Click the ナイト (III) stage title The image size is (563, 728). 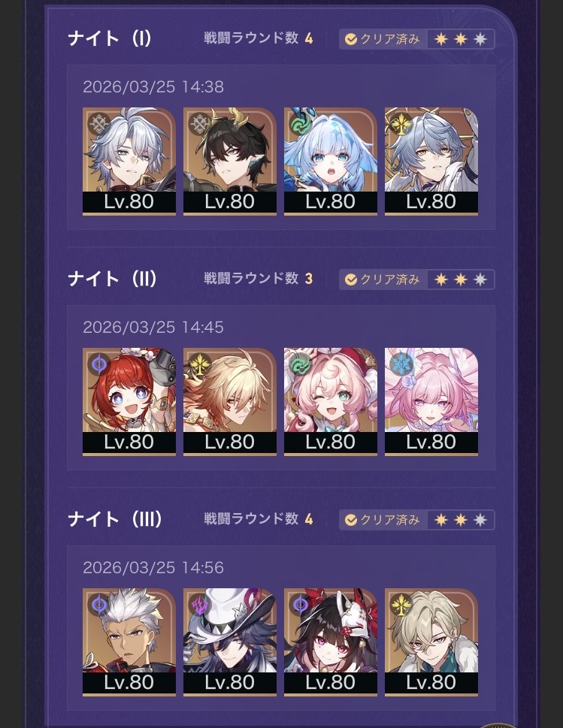point(115,519)
